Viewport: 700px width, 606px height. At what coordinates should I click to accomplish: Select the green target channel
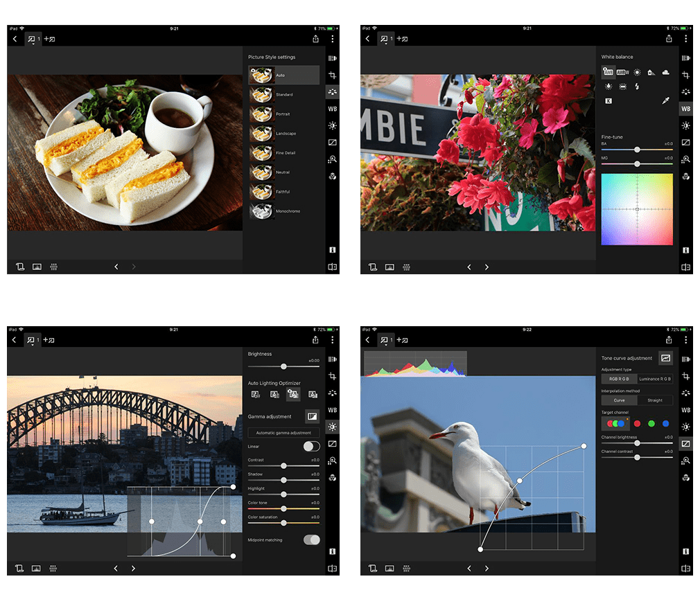[651, 423]
